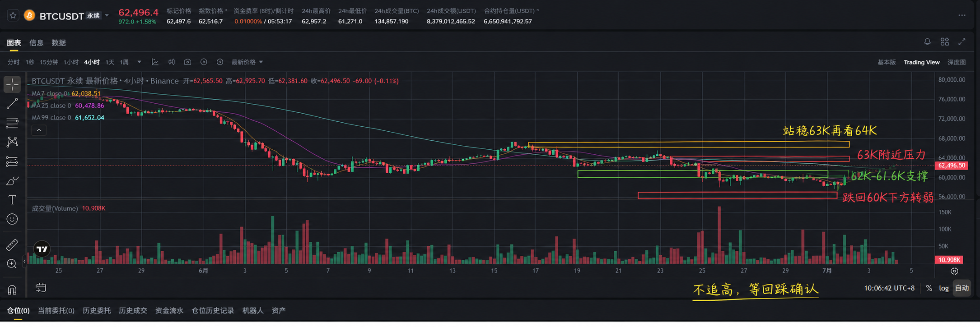Select the forecast and measurement tool
The height and width of the screenshot is (327, 980).
[12, 161]
